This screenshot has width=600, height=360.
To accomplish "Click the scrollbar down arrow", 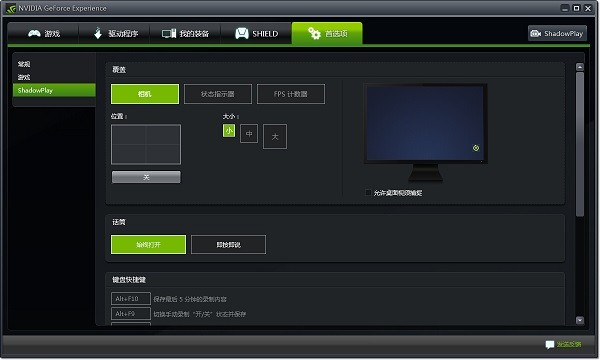I will [580, 320].
